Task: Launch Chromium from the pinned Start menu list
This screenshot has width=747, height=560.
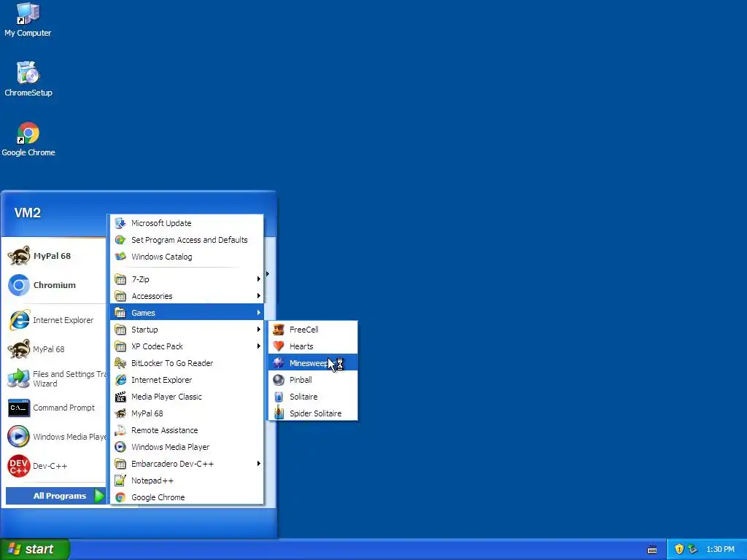Action: (x=53, y=285)
